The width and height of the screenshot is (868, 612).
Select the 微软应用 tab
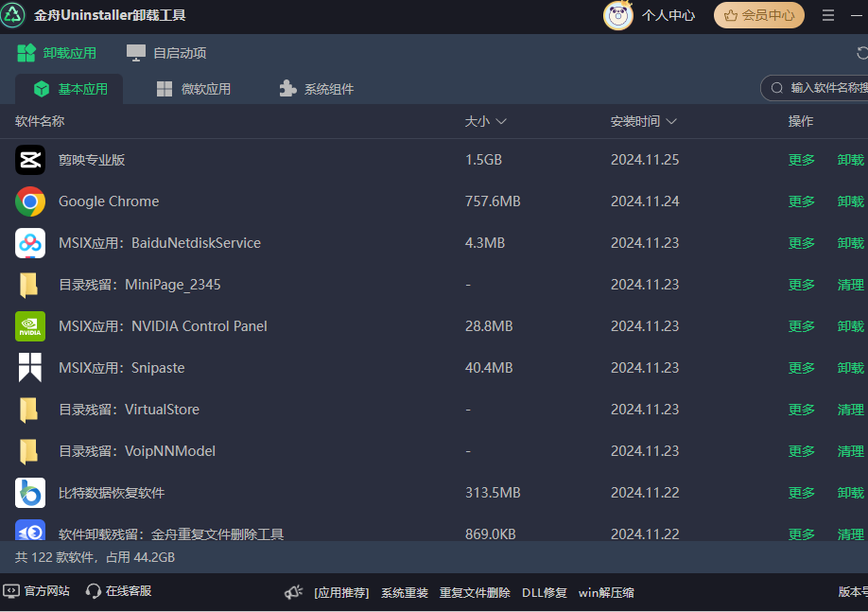(x=194, y=89)
